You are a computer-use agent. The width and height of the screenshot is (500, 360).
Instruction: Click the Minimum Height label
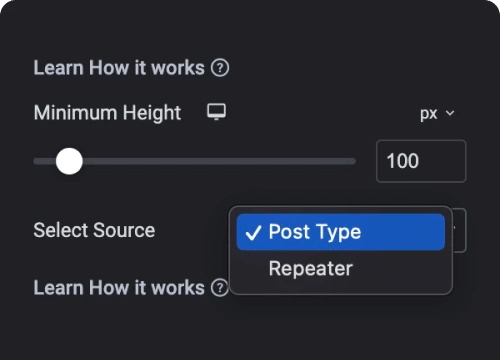click(107, 113)
